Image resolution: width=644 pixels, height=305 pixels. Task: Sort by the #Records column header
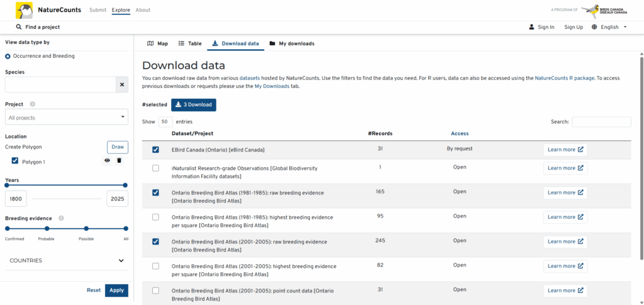(x=380, y=133)
